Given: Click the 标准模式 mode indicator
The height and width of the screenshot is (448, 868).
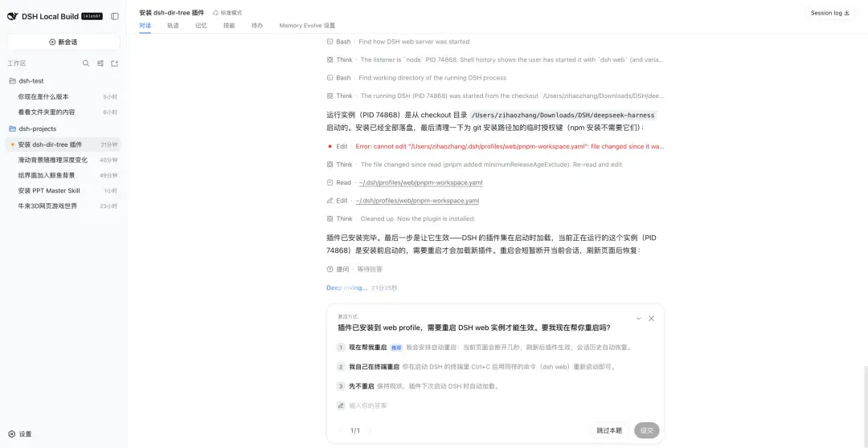Looking at the screenshot, I should click(227, 13).
